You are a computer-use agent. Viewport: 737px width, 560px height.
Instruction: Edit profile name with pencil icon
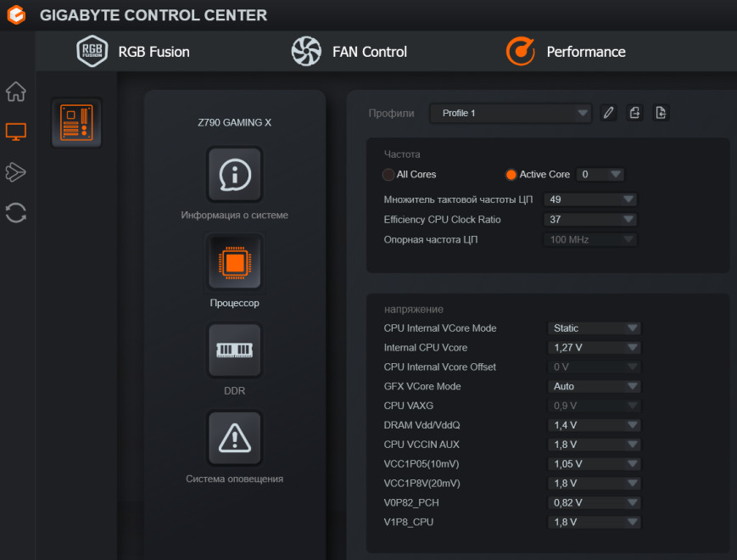[x=609, y=113]
